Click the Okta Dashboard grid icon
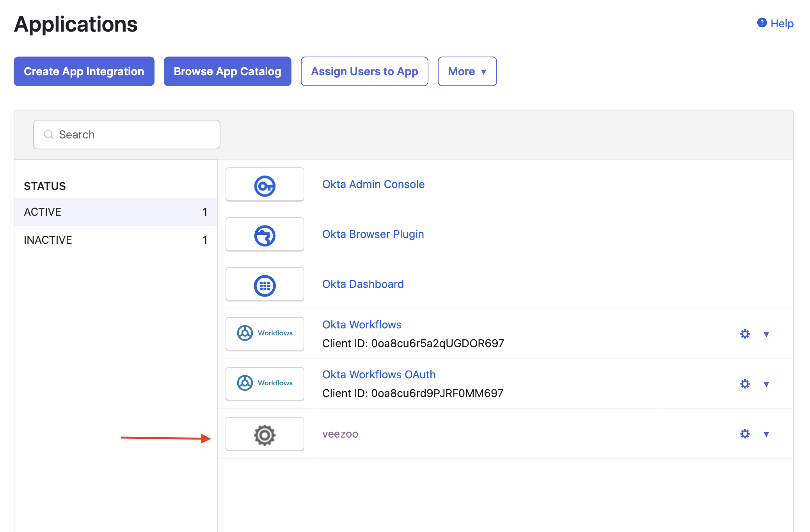The width and height of the screenshot is (810, 532). pos(265,286)
